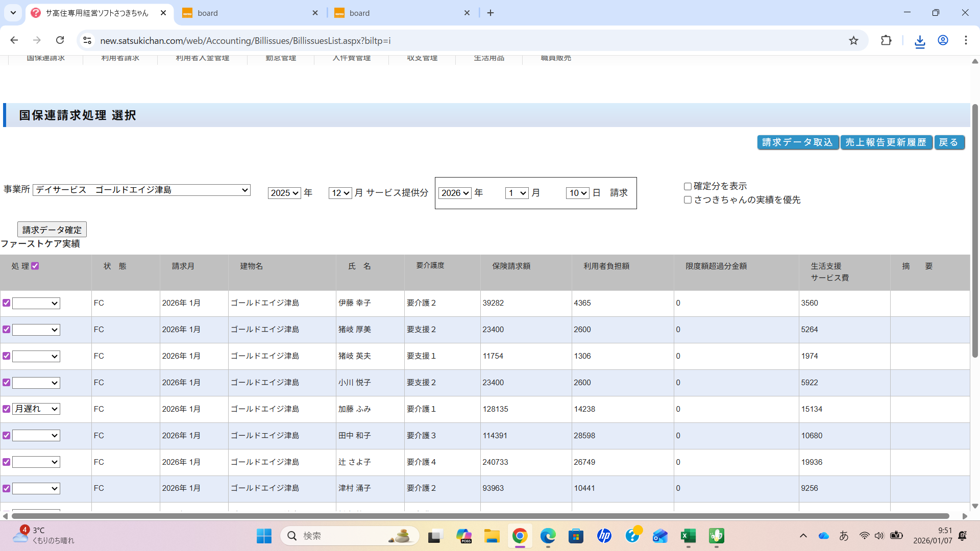Click the 請求データ取込 button
The width and height of the screenshot is (980, 551).
click(797, 142)
